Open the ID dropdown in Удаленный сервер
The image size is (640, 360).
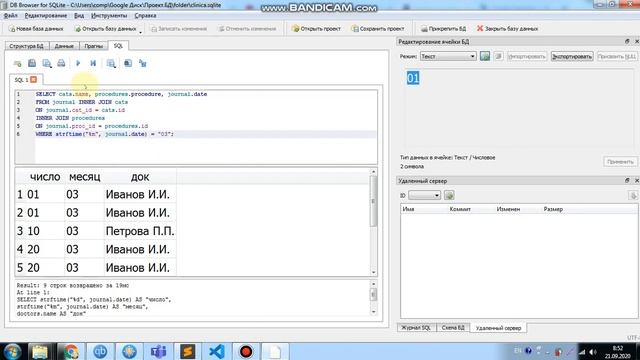[x=424, y=196]
